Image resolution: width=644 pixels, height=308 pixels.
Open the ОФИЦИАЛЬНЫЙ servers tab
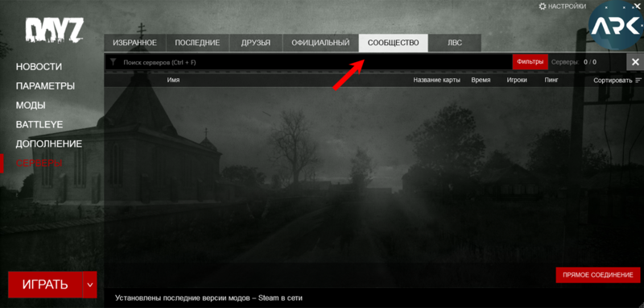click(320, 43)
